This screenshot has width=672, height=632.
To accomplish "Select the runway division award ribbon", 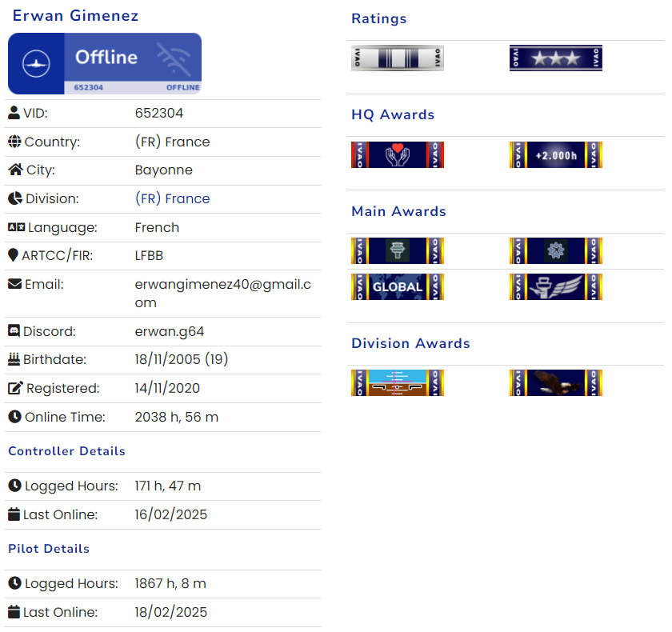I will pos(397,383).
